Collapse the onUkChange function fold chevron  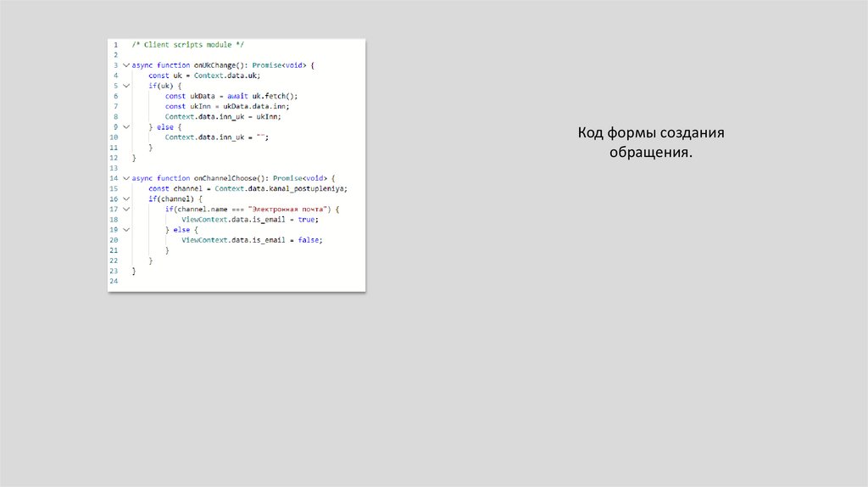coord(126,65)
